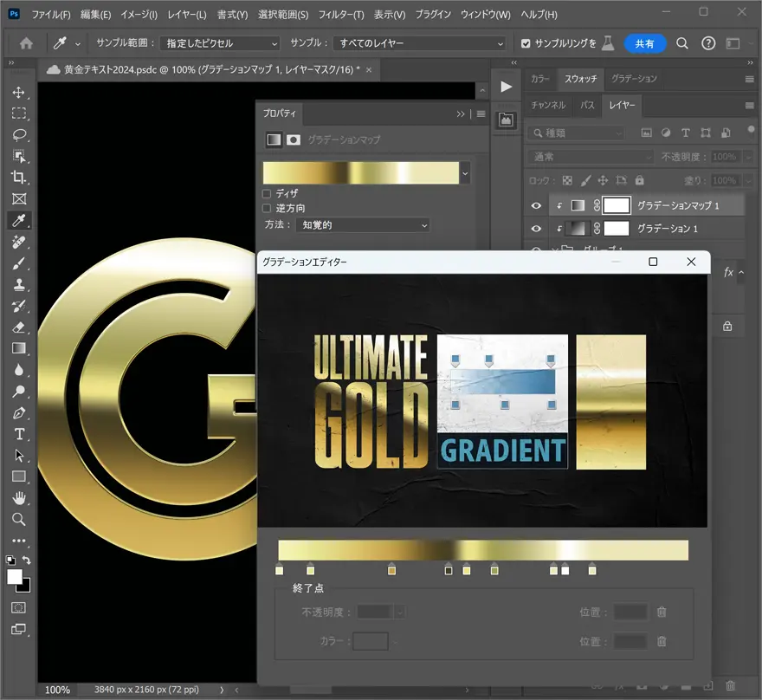Select the Path Selection tool

[x=19, y=456]
